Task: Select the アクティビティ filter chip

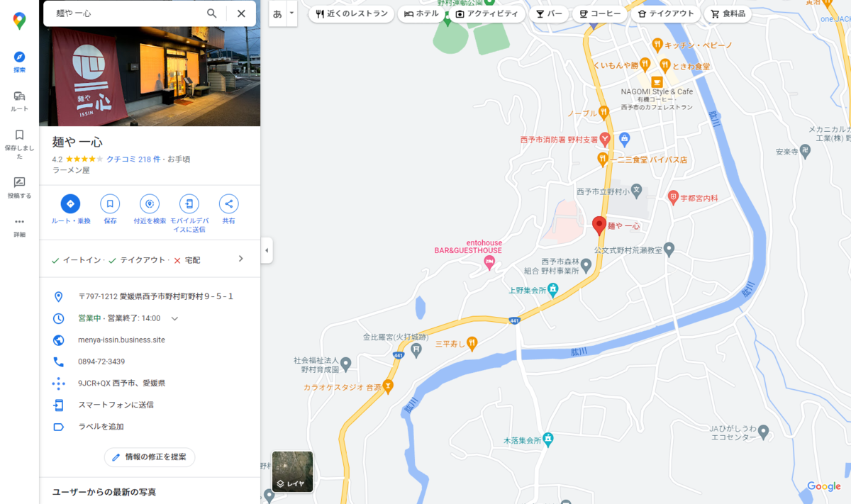Action: [x=488, y=13]
